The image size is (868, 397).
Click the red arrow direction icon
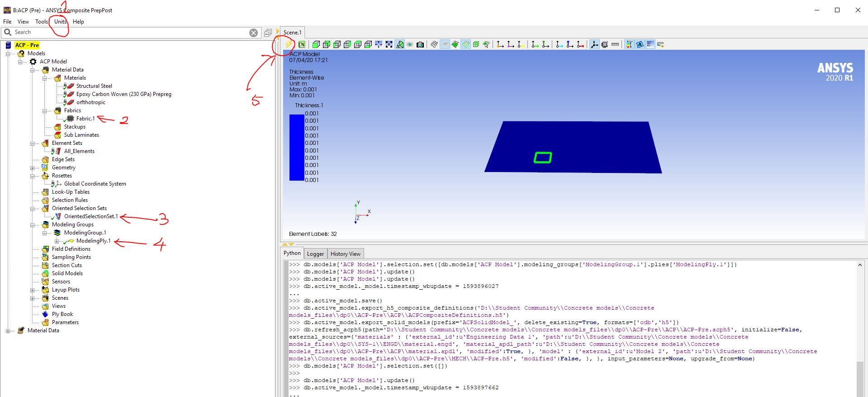point(580,44)
